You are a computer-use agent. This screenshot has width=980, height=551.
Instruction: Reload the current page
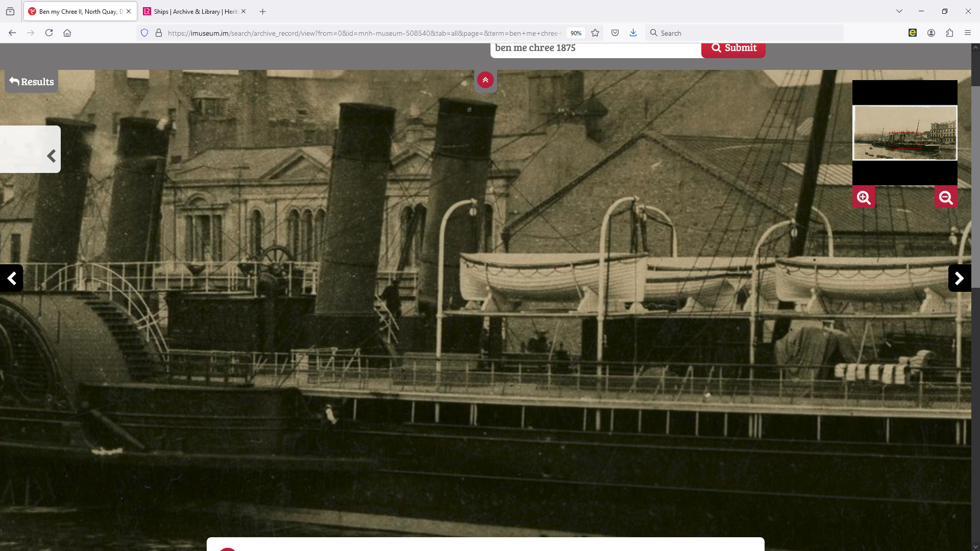coord(49,33)
